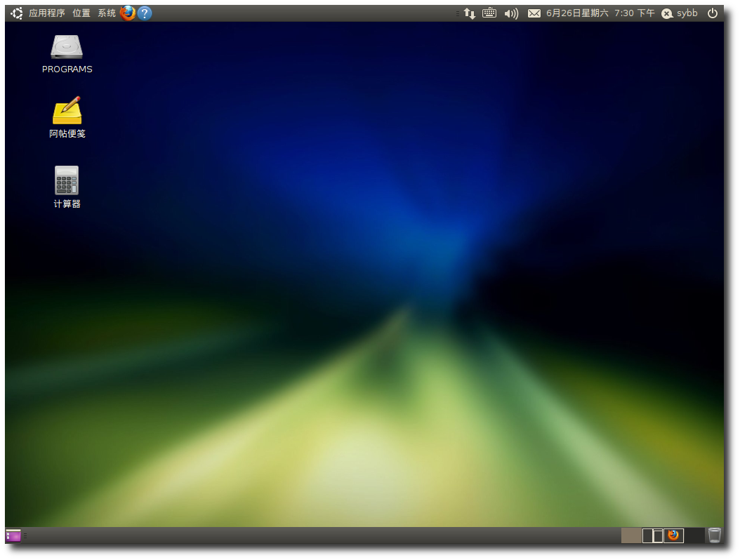Select the PROGRAMS drive icon on desktop

[x=67, y=54]
